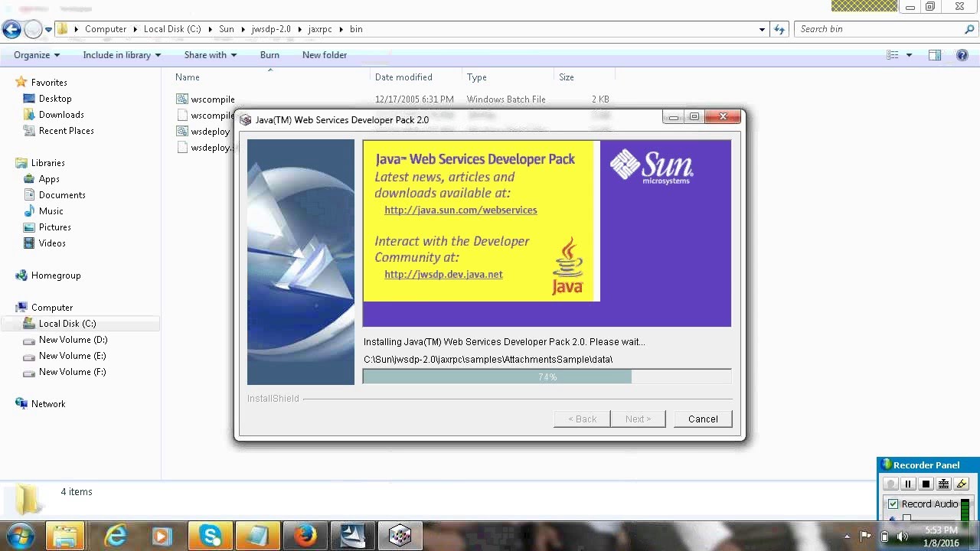The width and height of the screenshot is (980, 551).
Task: Select Computer in navigation pane
Action: [52, 308]
